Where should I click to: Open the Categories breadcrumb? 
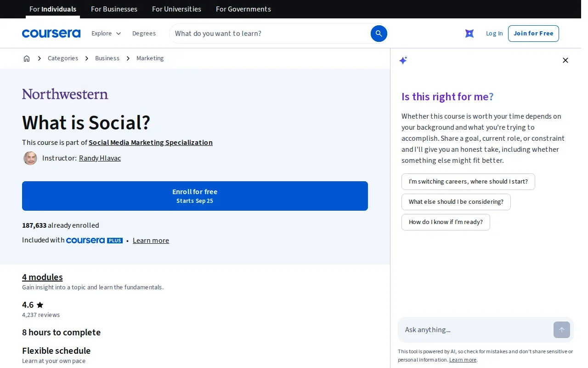[x=63, y=58]
